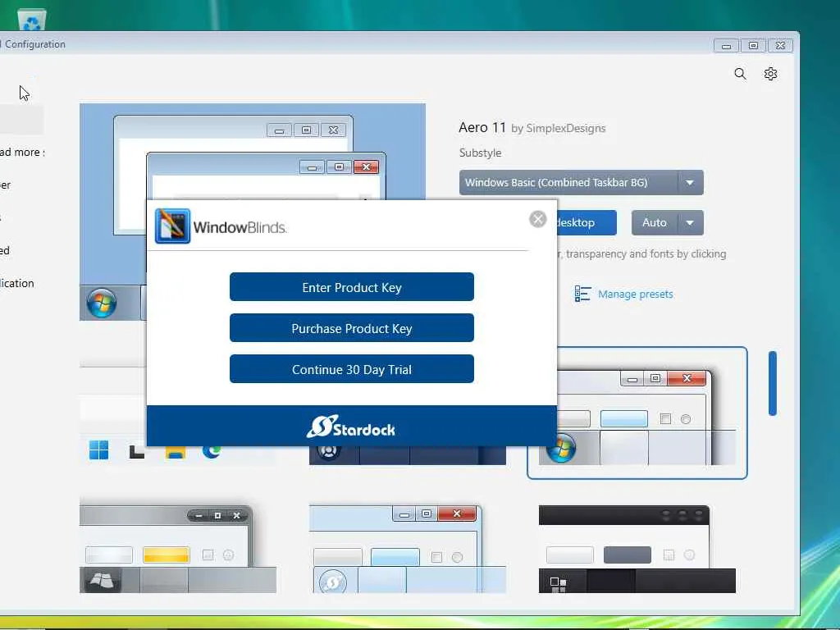
Task: Pick the light blue style thumbnail with red close button
Action: pyautogui.click(x=407, y=549)
